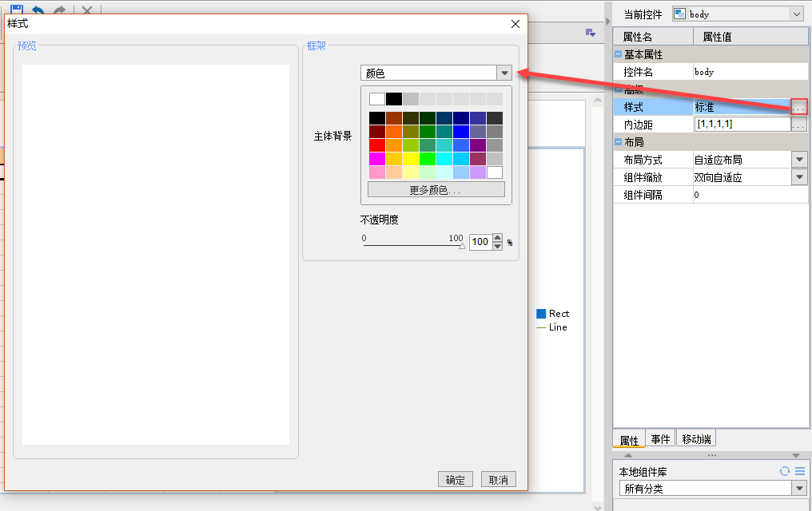Viewport: 812px width, 511px height.
Task: Pick the pure blue color swatch
Action: point(461,132)
